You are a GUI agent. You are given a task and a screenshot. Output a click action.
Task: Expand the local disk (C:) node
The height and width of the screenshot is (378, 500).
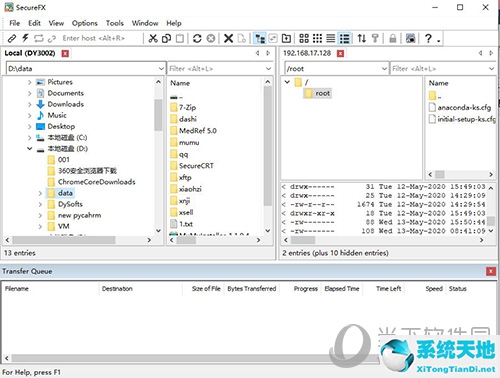(x=30, y=137)
